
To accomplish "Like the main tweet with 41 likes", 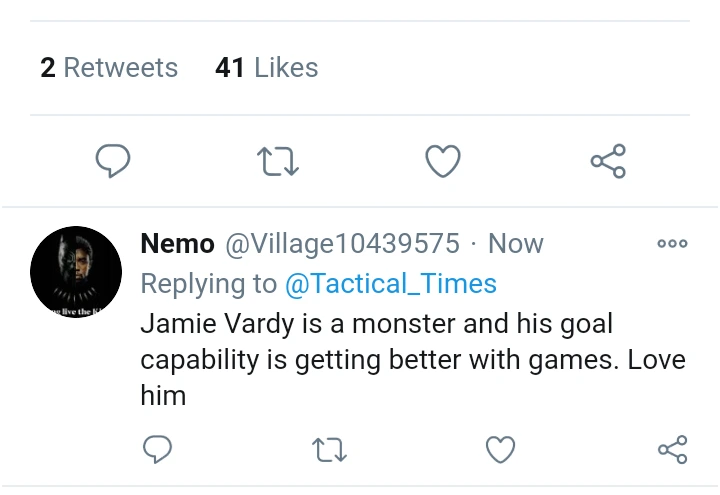I will 443,161.
